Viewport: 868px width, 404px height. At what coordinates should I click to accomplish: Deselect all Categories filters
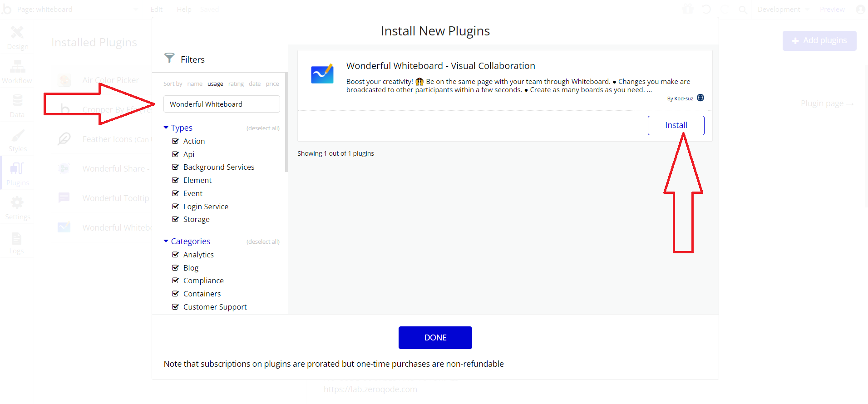[x=263, y=242]
